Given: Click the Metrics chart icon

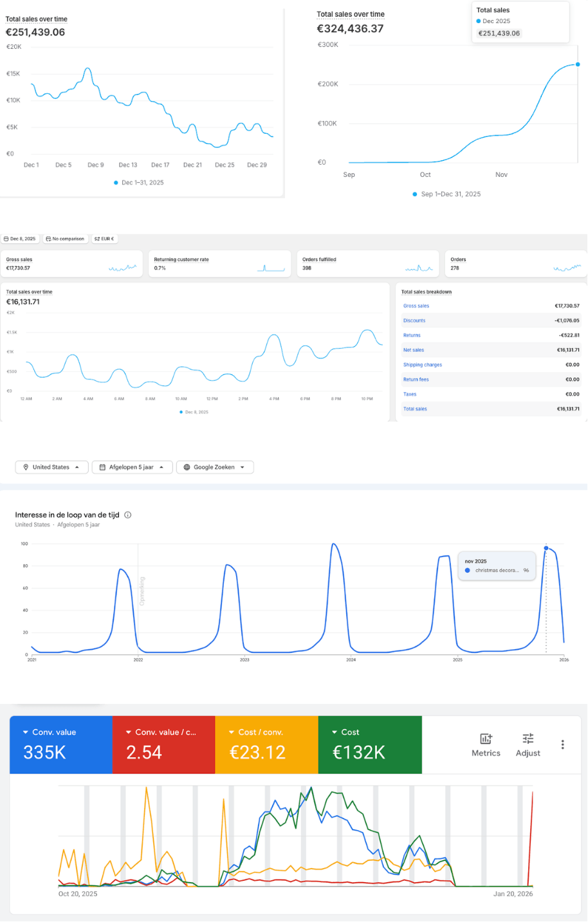Looking at the screenshot, I should point(486,739).
